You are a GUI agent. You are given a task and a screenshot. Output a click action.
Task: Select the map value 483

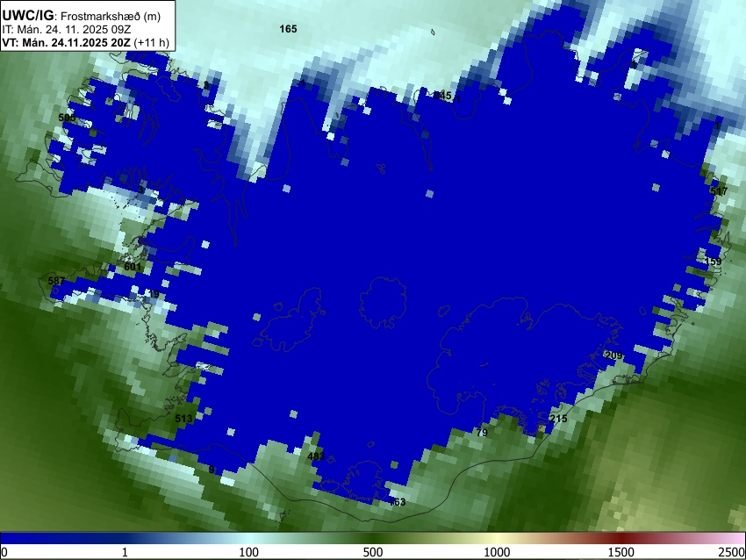coord(316,456)
